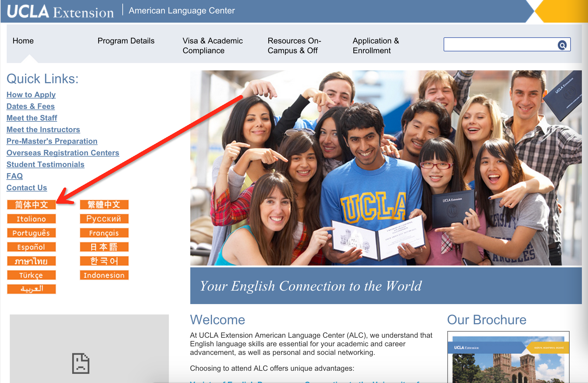Viewport: 588px width, 383px height.
Task: Open the Meet the Staff link
Action: pyautogui.click(x=32, y=118)
